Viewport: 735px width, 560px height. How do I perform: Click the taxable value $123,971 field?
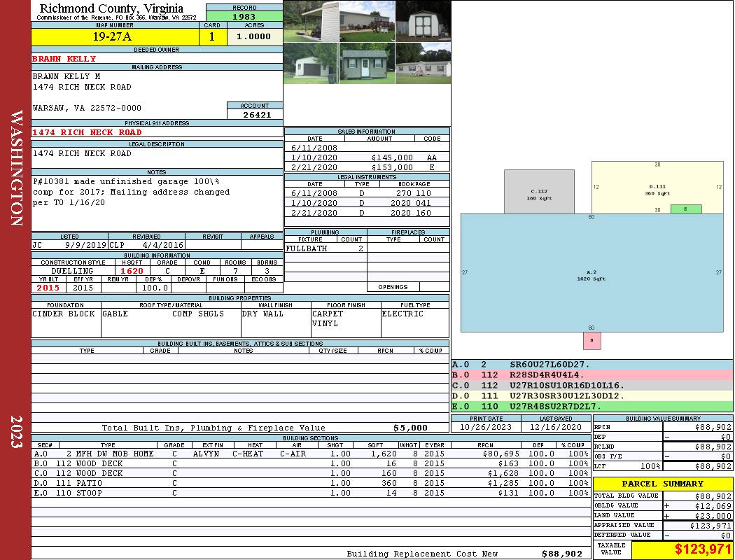coord(682,550)
